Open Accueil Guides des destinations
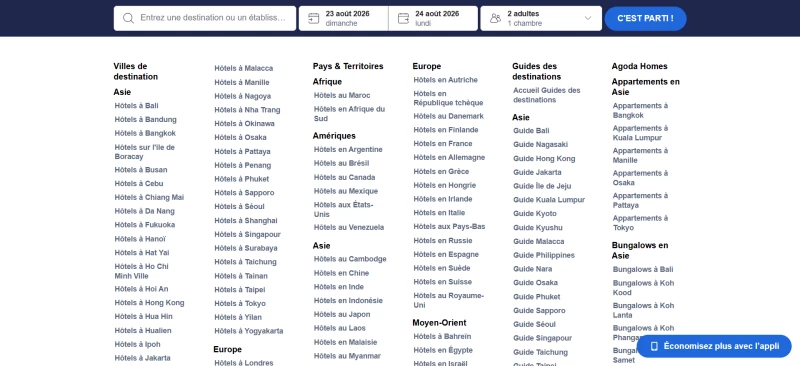The image size is (800, 366). [546, 95]
